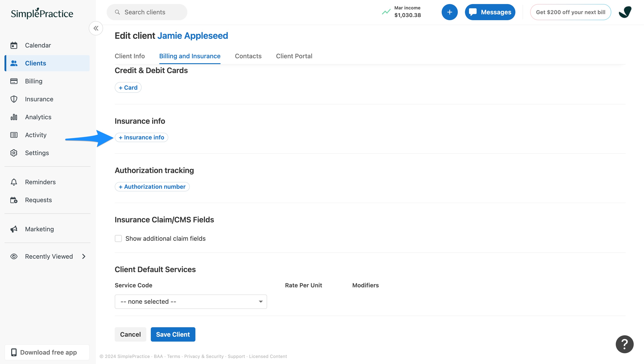
Task: Open Marketing in the sidebar menu
Action: click(x=47, y=229)
